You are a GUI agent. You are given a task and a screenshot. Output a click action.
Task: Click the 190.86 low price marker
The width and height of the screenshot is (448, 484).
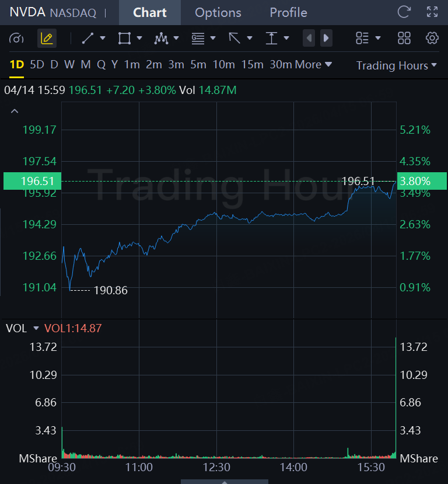coord(110,291)
